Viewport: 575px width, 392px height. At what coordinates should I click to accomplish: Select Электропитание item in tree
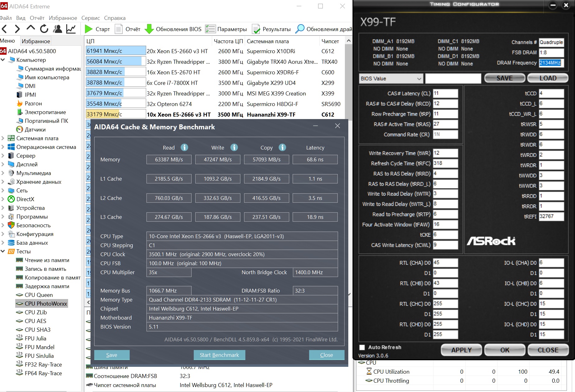pos(41,112)
